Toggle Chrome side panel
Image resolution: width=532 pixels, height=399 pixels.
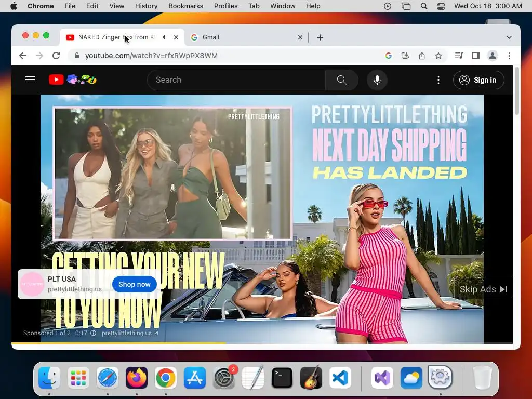[476, 56]
